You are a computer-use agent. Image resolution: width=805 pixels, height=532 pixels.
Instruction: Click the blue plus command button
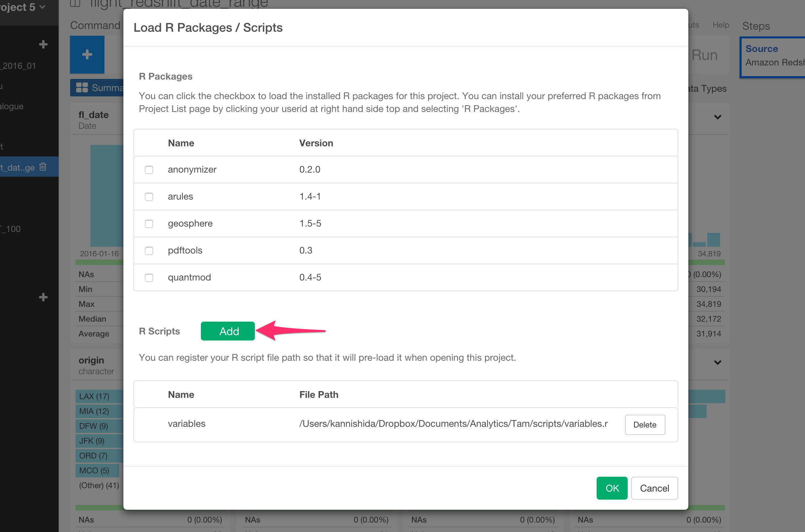(87, 54)
